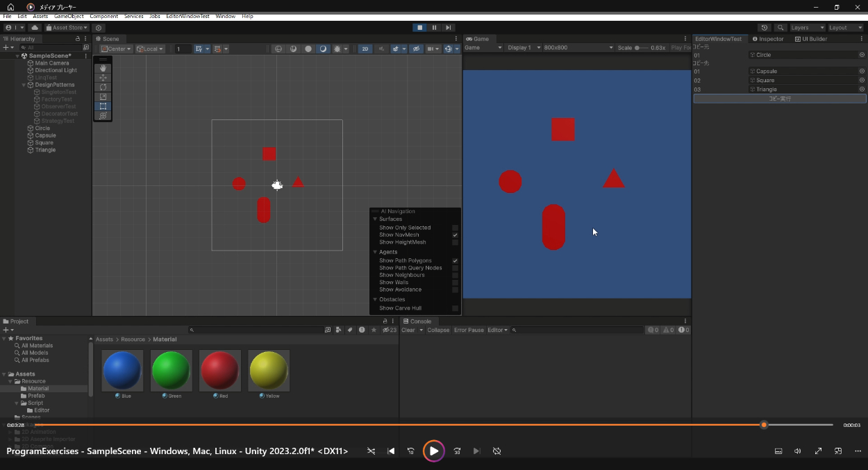
Task: Disable Show Path Polygons checkbox
Action: (455, 261)
